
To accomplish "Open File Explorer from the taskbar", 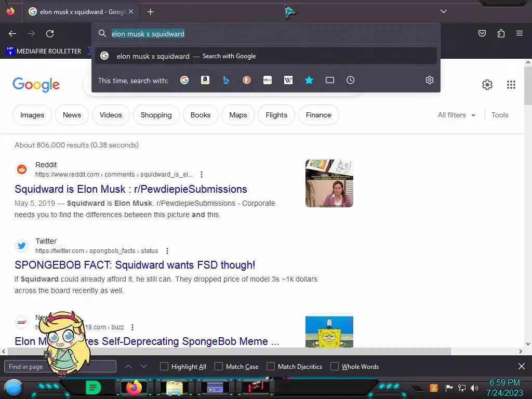I will pyautogui.click(x=174, y=388).
